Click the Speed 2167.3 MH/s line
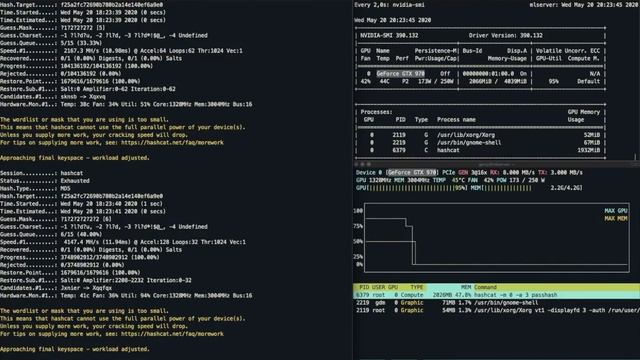Screen dimensions: 640x360 tap(121, 51)
